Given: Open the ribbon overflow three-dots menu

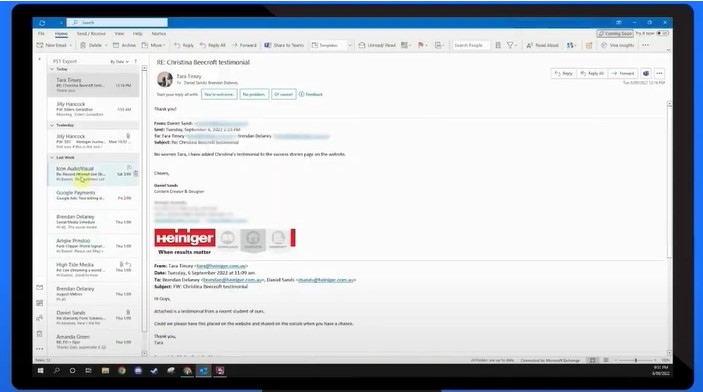Looking at the screenshot, I should click(x=646, y=45).
